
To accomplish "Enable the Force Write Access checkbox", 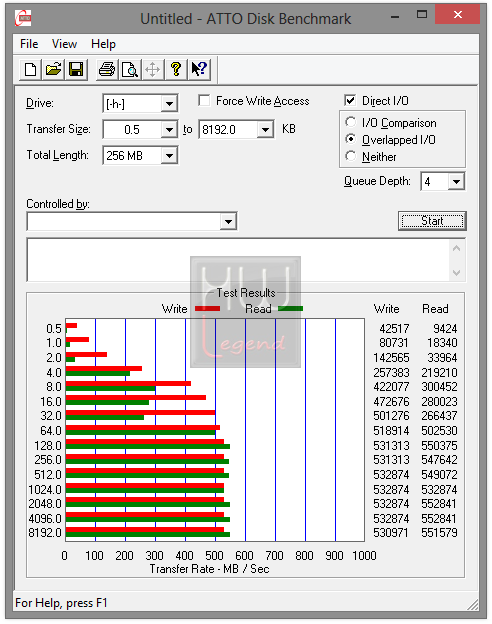I will pyautogui.click(x=204, y=100).
